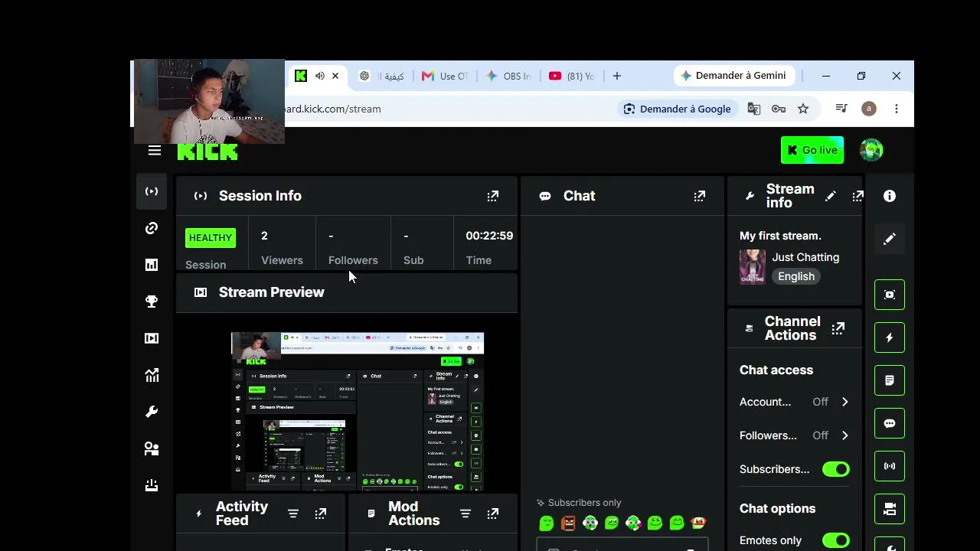Toggle the lightning activity widget in right rail
Screen dimensions: 980x551
pos(890,337)
